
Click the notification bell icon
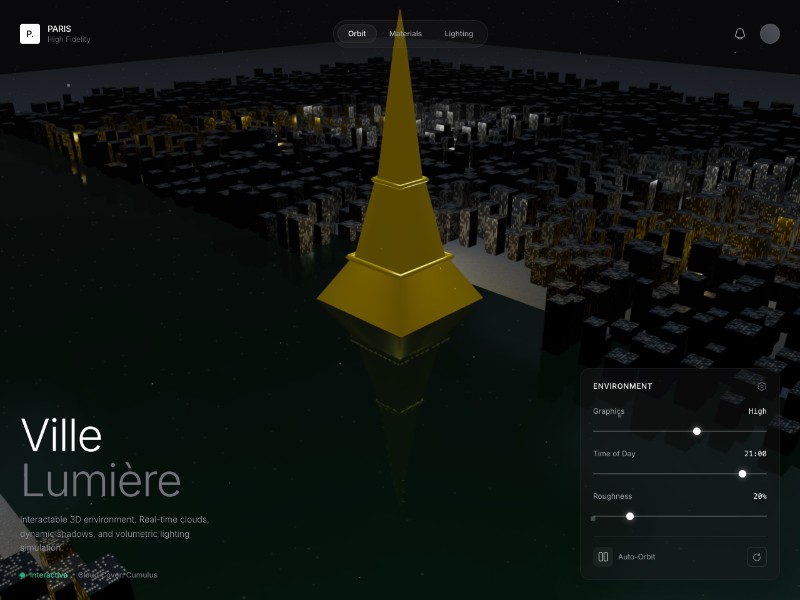pyautogui.click(x=740, y=33)
